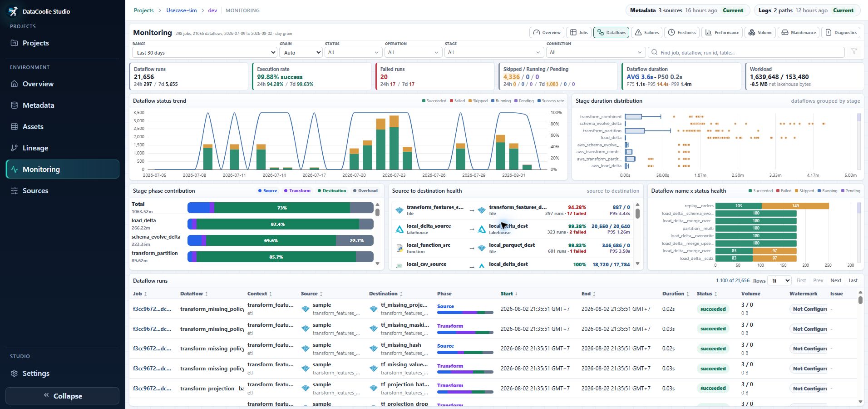The width and height of the screenshot is (868, 409).
Task: Open the Lineage sidebar item
Action: [62, 148]
